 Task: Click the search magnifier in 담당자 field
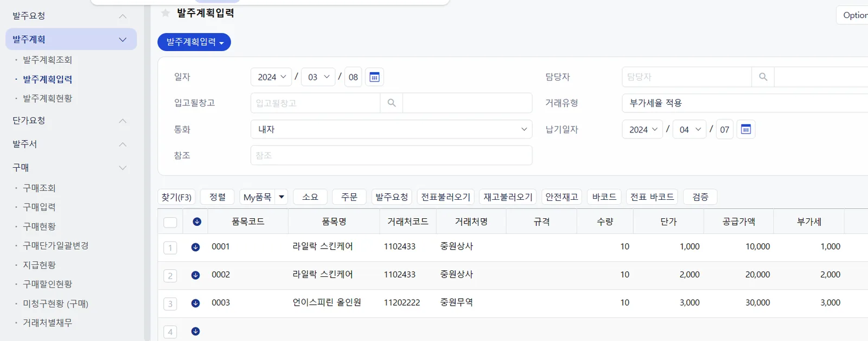point(763,77)
